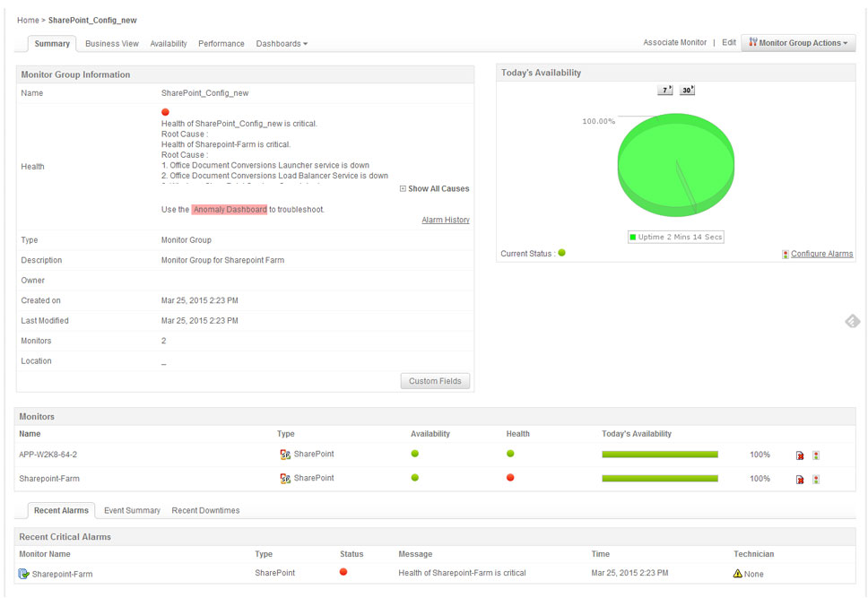
Task: Click the green Uptime legend swatch
Action: click(631, 237)
